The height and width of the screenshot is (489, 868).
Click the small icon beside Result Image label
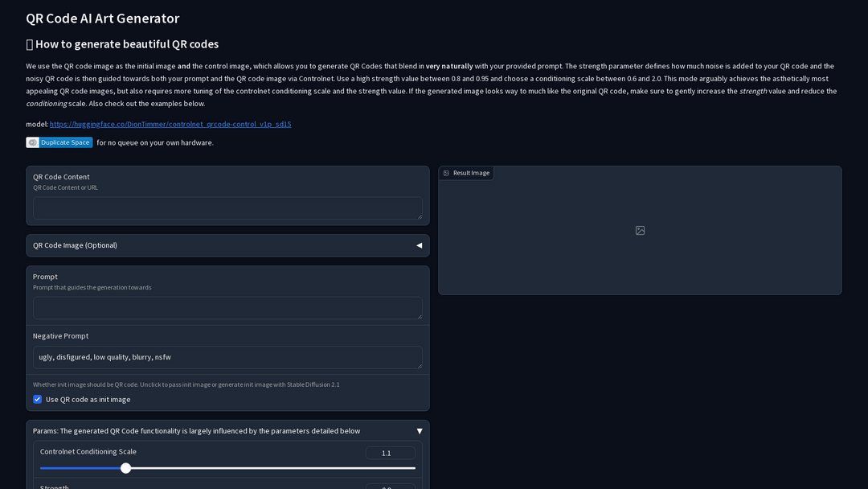pos(447,173)
